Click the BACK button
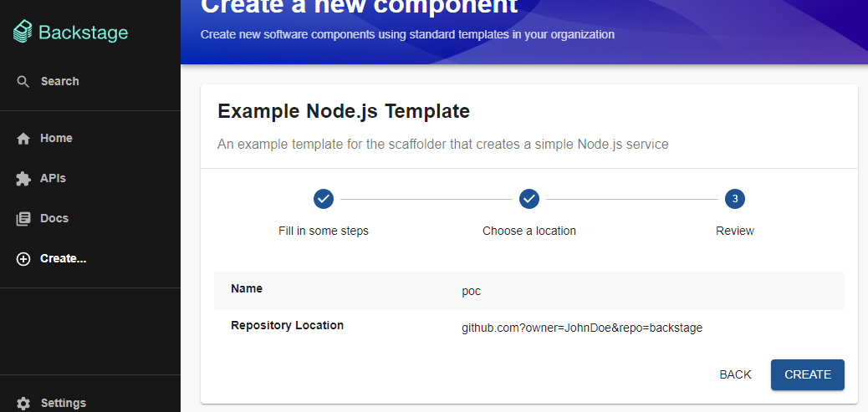The height and width of the screenshot is (412, 868). point(735,374)
